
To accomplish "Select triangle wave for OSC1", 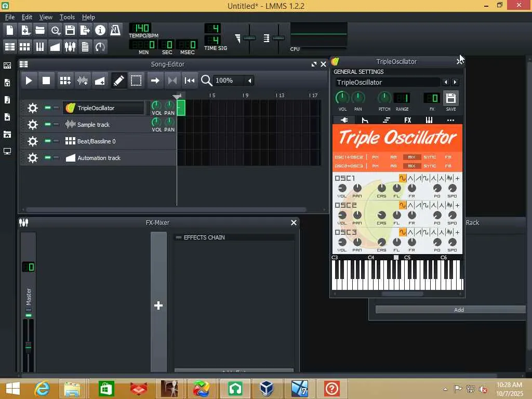I will pyautogui.click(x=410, y=178).
